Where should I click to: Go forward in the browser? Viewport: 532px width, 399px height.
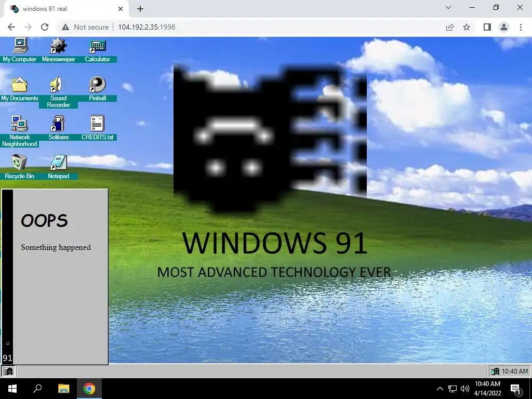click(28, 27)
